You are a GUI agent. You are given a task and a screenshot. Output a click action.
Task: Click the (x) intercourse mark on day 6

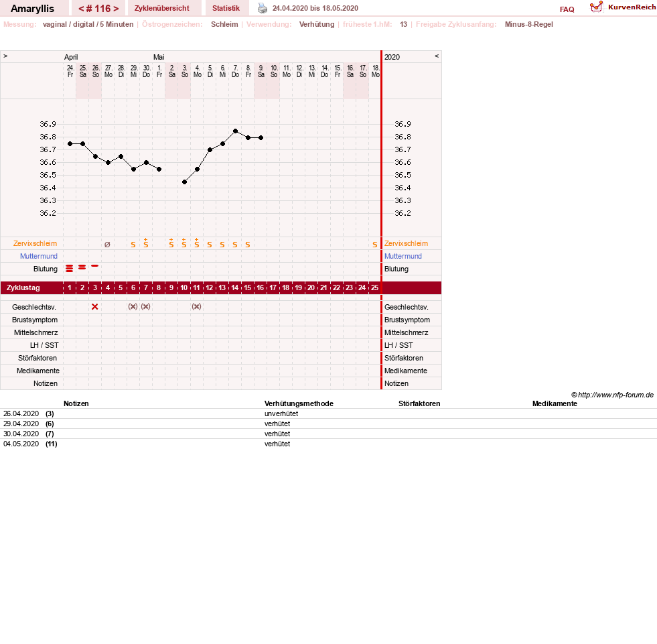pyautogui.click(x=133, y=306)
